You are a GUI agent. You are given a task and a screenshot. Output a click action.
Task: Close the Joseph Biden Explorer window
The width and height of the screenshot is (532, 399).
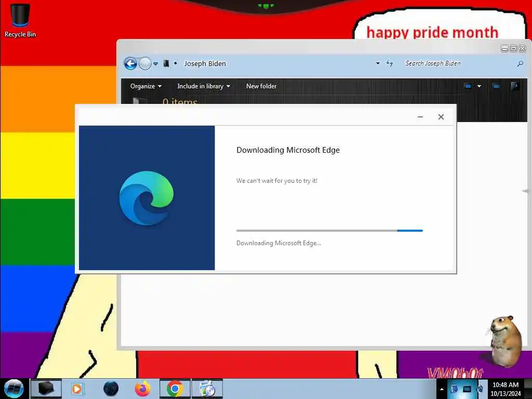pyautogui.click(x=523, y=48)
